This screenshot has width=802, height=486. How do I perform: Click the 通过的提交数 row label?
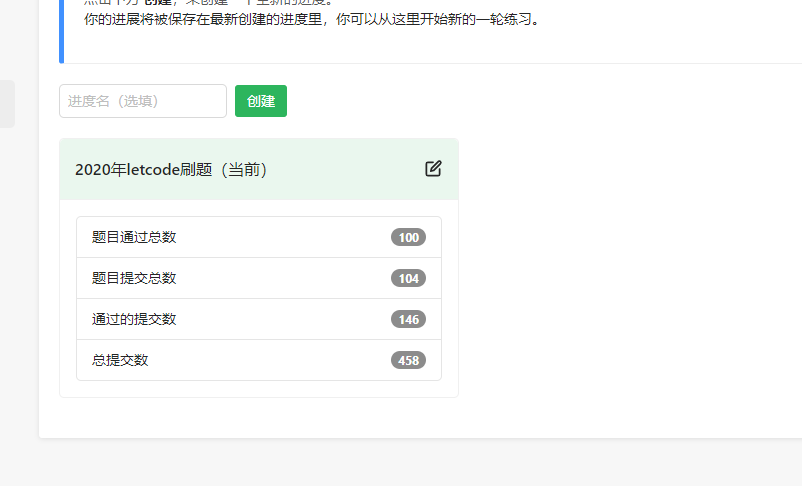click(134, 319)
